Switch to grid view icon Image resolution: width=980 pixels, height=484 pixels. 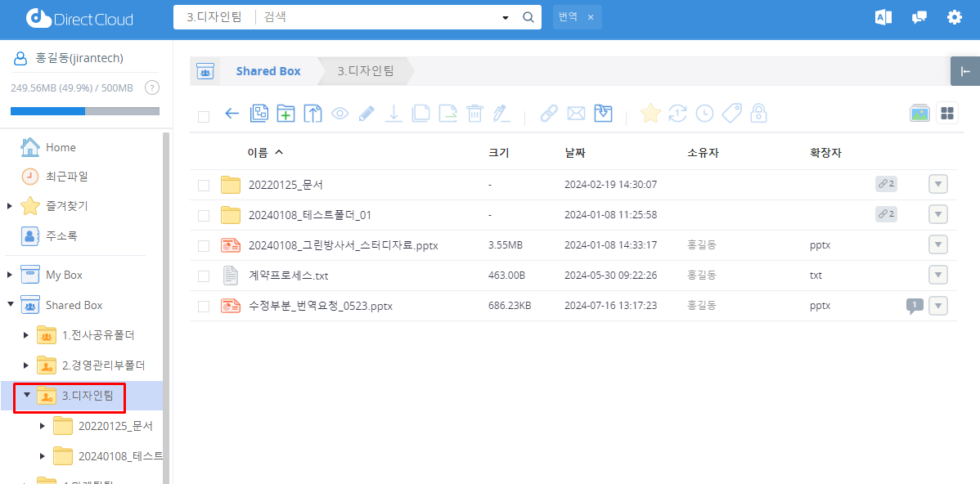(947, 114)
